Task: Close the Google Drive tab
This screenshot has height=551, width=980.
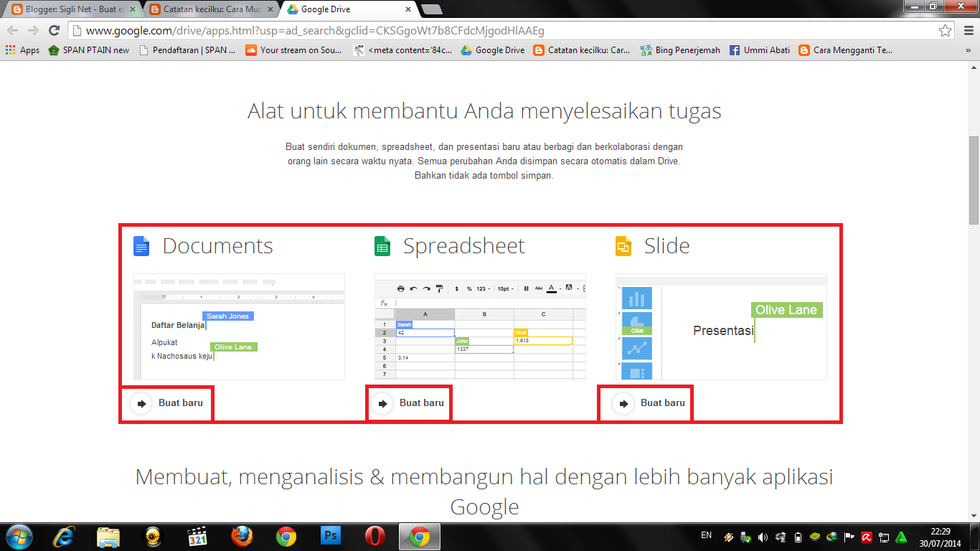Action: (x=408, y=9)
